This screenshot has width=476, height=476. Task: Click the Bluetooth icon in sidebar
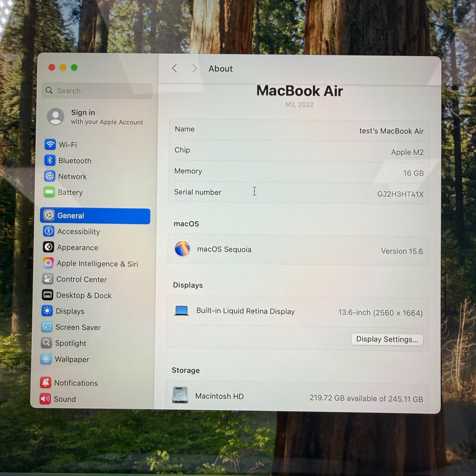pyautogui.click(x=50, y=160)
